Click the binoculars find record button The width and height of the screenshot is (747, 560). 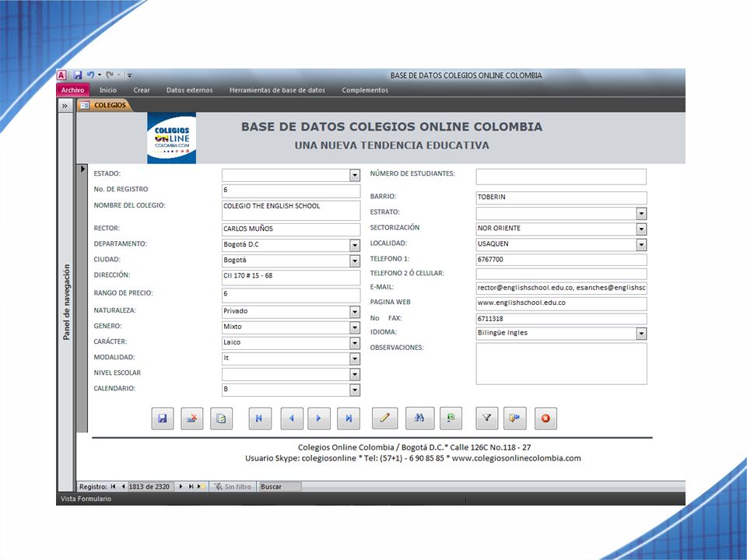[419, 418]
